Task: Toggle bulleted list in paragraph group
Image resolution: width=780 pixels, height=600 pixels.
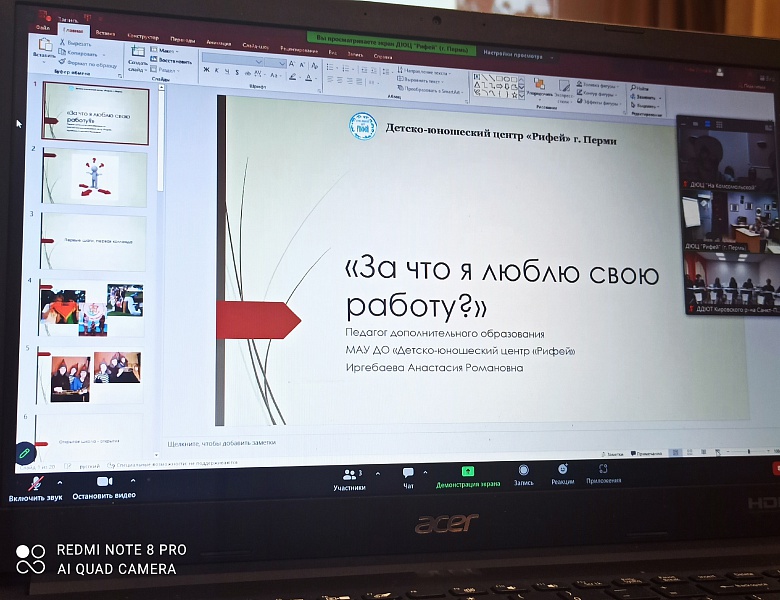Action: [331, 67]
